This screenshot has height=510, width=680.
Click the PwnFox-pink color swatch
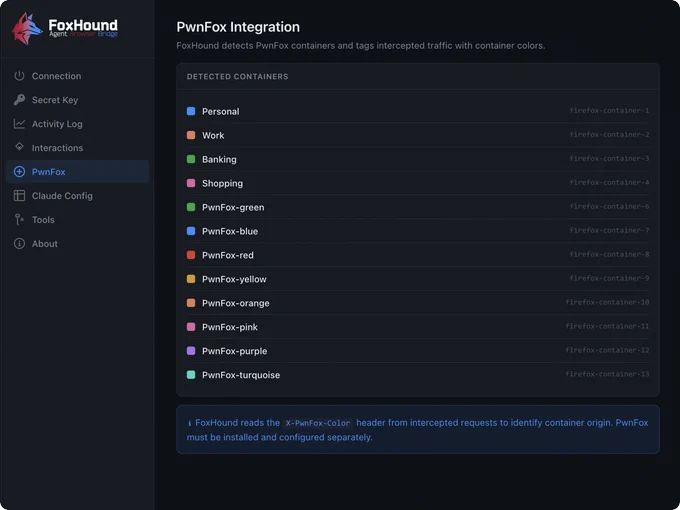tap(191, 327)
